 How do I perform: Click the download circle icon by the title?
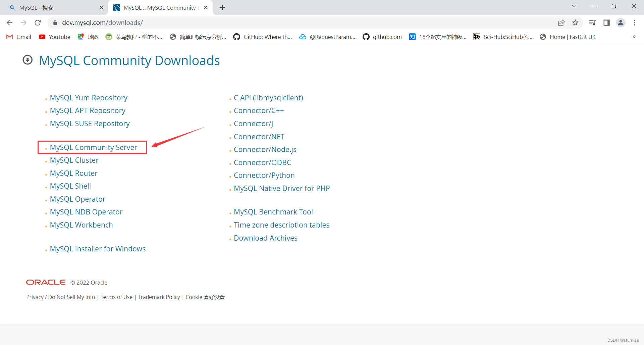click(28, 60)
